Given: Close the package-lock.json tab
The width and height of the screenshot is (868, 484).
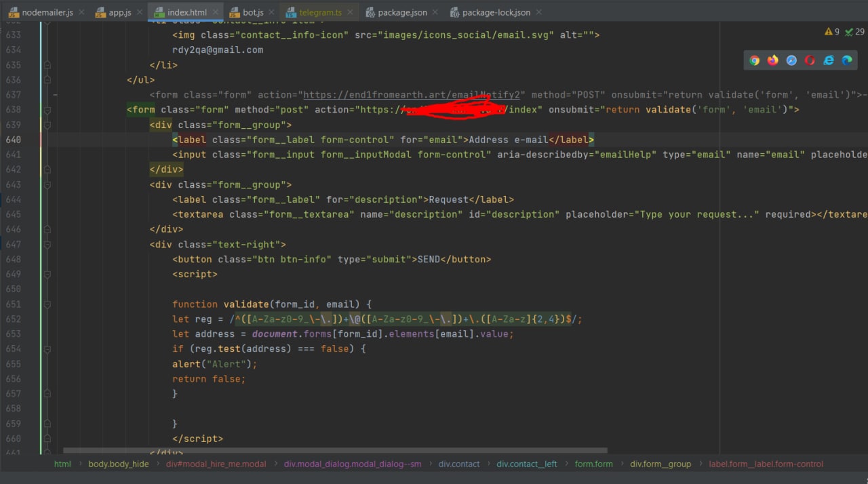Looking at the screenshot, I should point(538,12).
